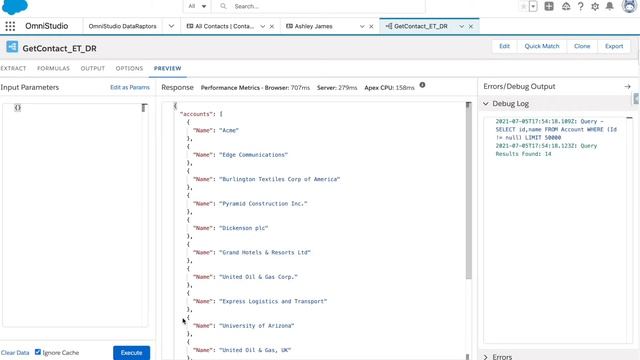Click the Clone button
The width and height of the screenshot is (640, 360).
[582, 46]
